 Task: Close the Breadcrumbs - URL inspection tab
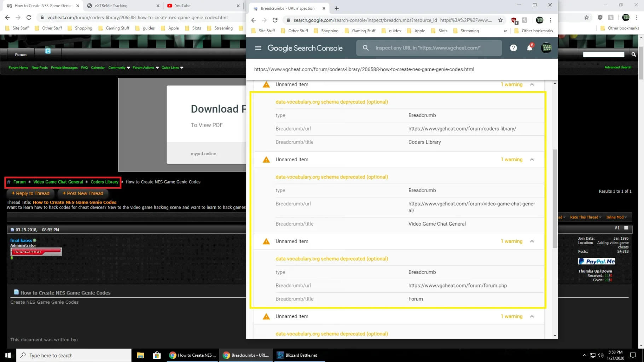[324, 8]
